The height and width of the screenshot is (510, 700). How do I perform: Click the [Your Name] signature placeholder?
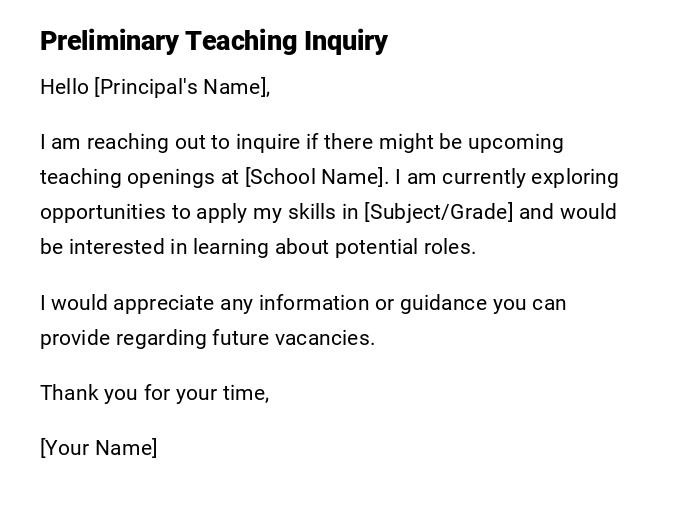tap(98, 448)
